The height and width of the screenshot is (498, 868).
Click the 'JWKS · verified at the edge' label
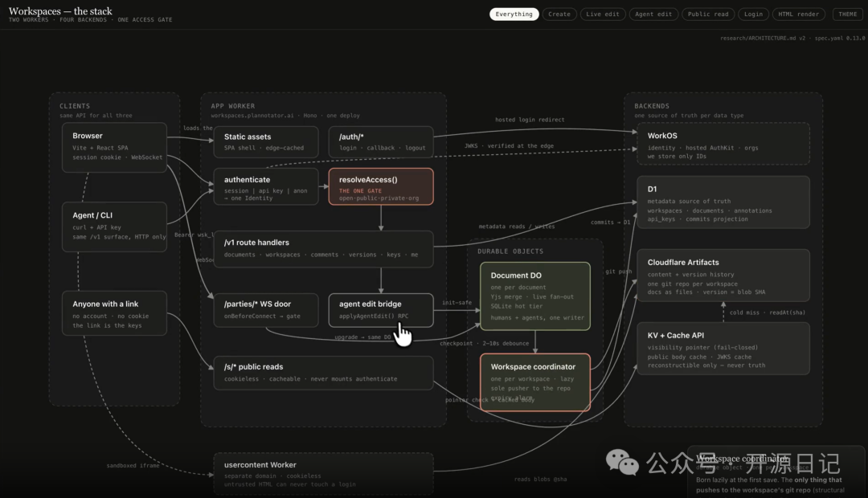click(509, 145)
